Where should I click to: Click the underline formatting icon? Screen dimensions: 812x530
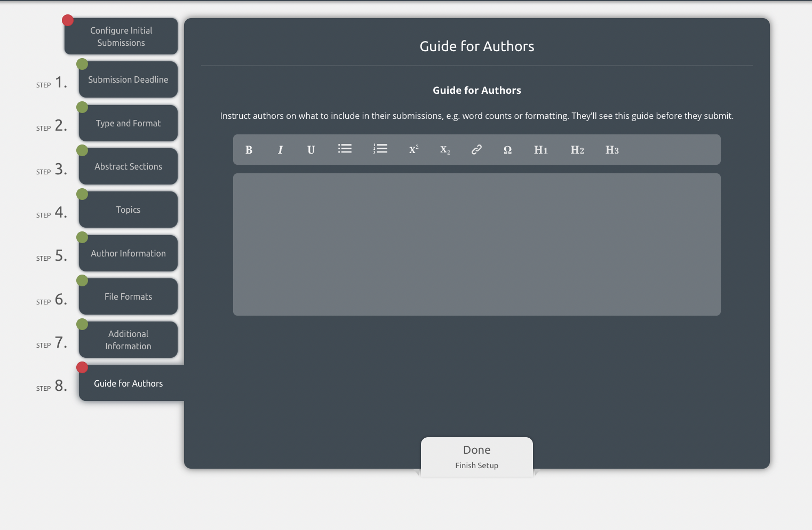click(311, 150)
